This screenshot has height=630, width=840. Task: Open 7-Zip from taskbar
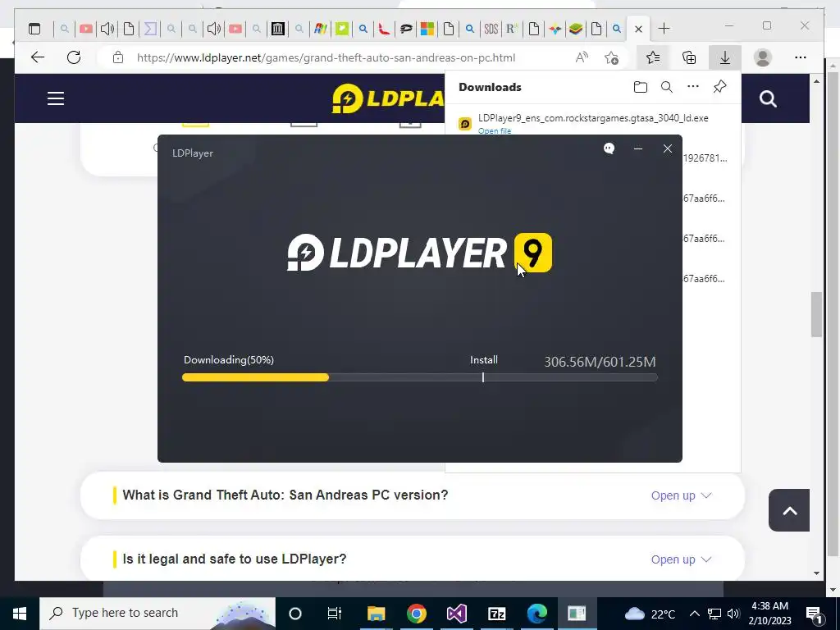(x=496, y=614)
